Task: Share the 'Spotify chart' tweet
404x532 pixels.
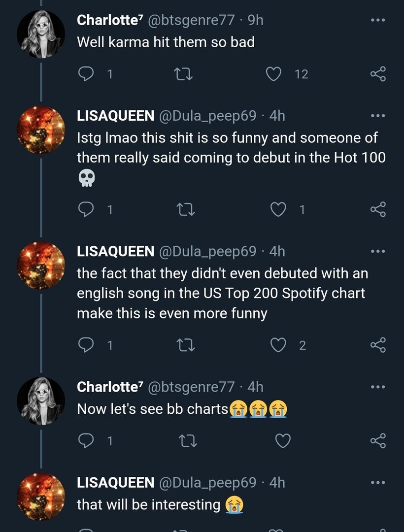Action: (x=378, y=345)
